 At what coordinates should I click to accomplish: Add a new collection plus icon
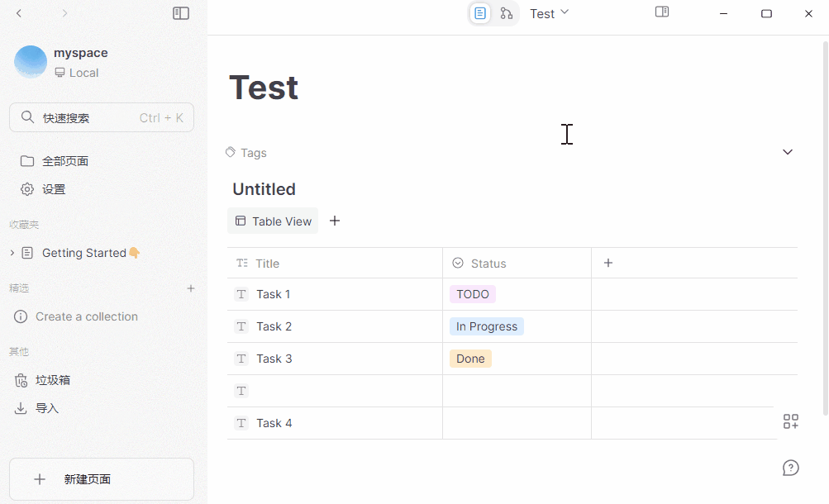(x=191, y=288)
